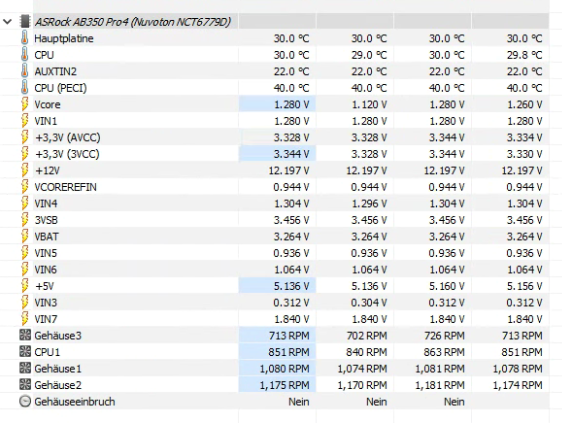Screen dimensions: 562x423
Task: Select the +5V sensor label
Action: pos(44,286)
